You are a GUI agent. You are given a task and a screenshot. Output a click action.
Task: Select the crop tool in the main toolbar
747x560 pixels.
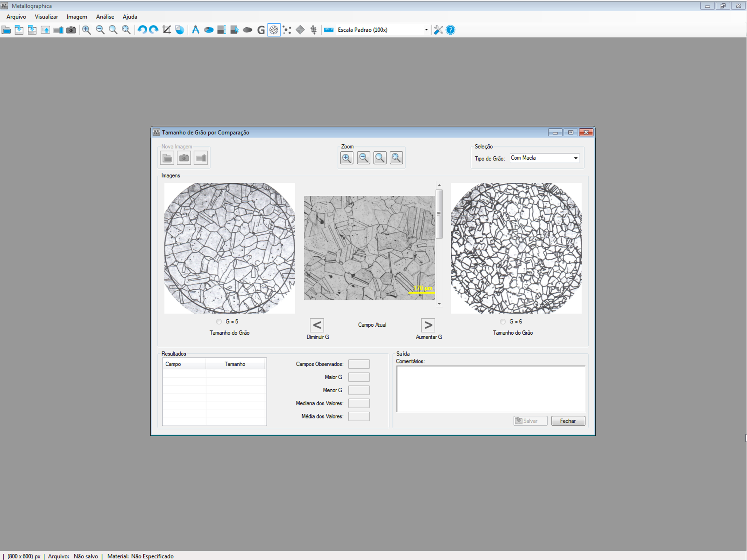tap(167, 30)
